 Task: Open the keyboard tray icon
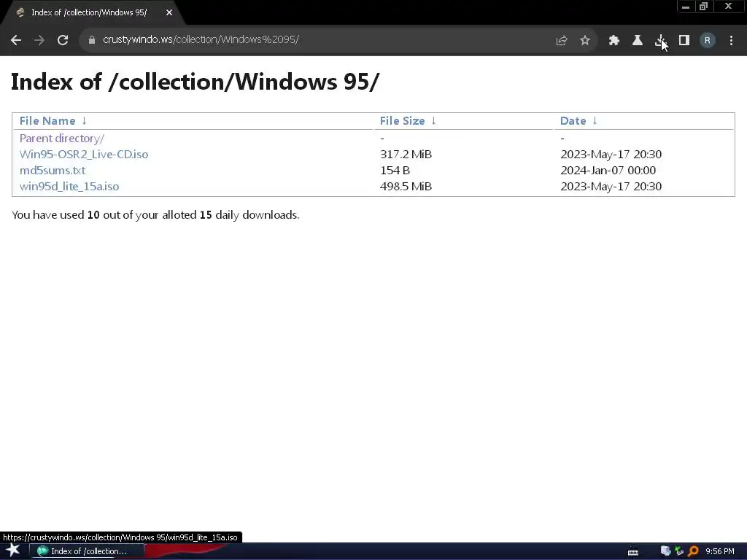pyautogui.click(x=633, y=552)
